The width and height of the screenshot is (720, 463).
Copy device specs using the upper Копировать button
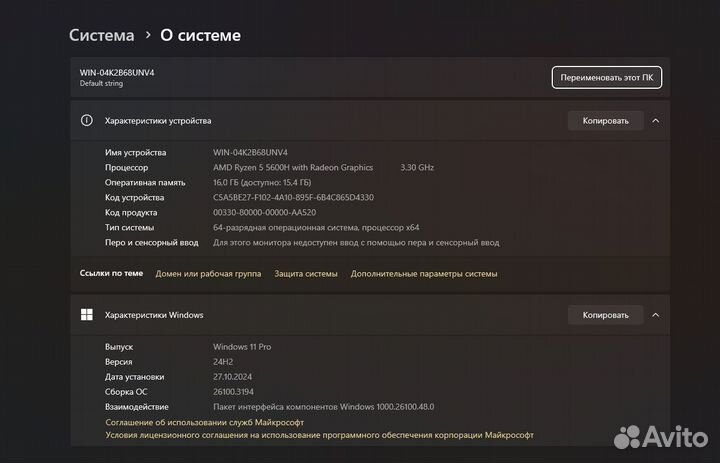(606, 121)
